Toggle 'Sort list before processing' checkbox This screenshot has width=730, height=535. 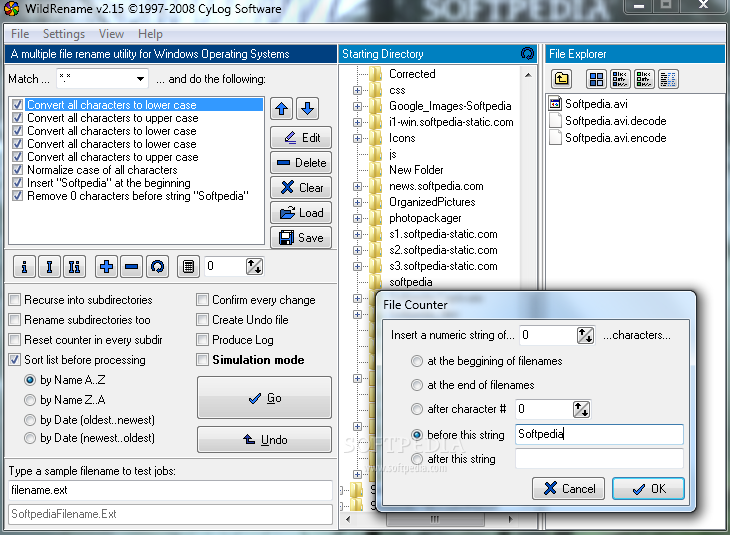(x=15, y=359)
